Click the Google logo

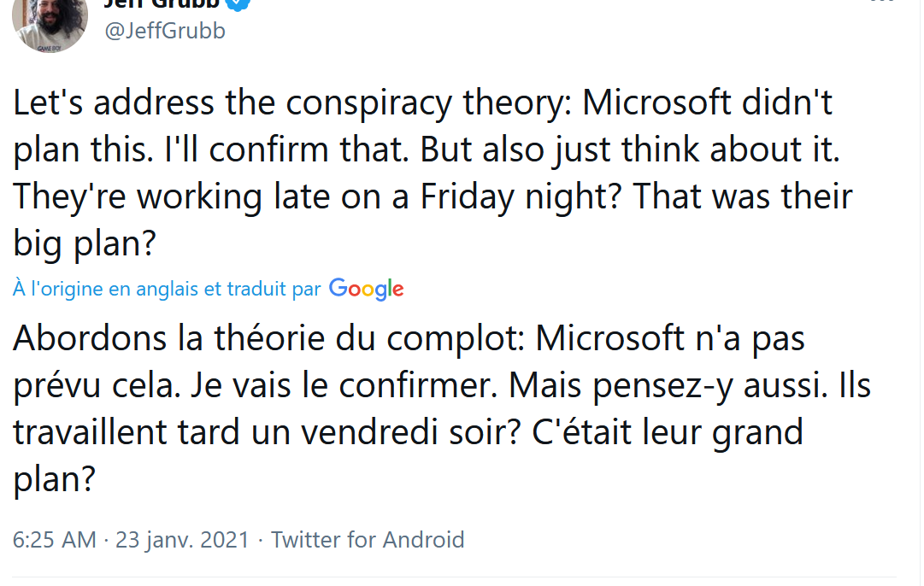point(366,290)
